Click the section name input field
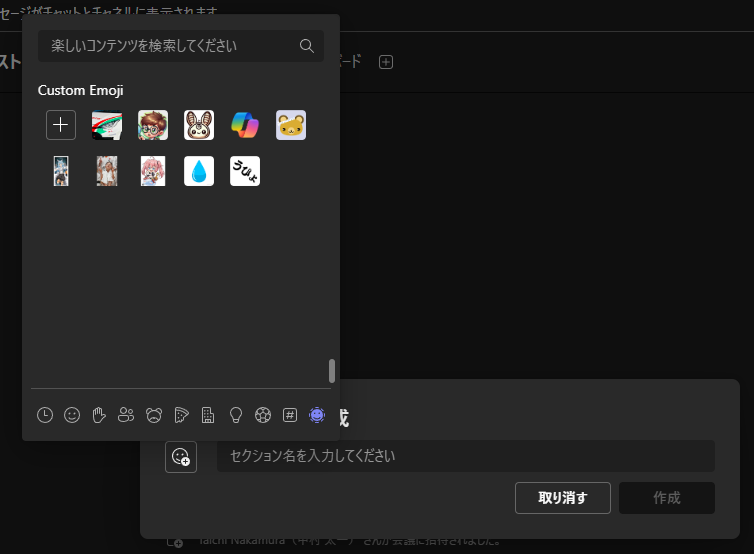The image size is (754, 554). pyautogui.click(x=465, y=456)
